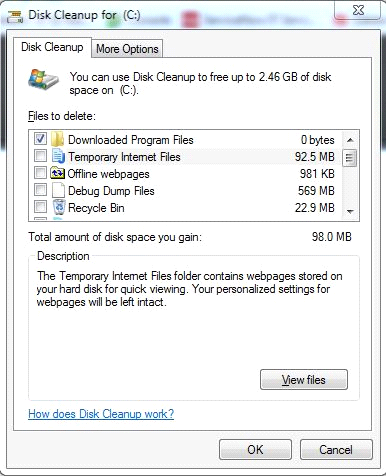Enable the Offline webpages checkbox
The height and width of the screenshot is (476, 386).
pos(40,173)
